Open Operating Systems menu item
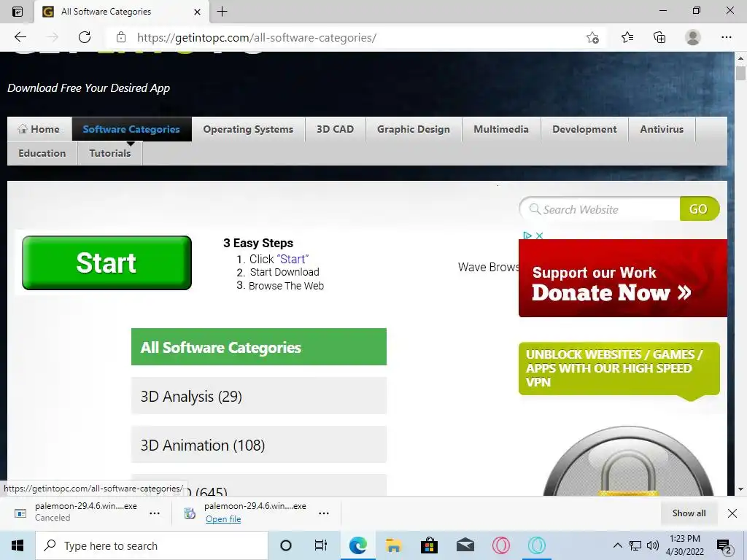This screenshot has width=747, height=560. [x=248, y=129]
